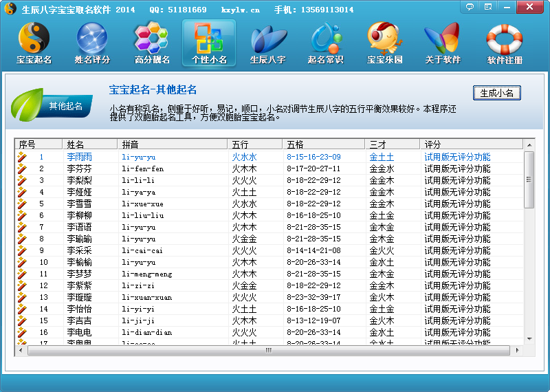
Task: Switch to the 个性小名 tab
Action: 209,43
